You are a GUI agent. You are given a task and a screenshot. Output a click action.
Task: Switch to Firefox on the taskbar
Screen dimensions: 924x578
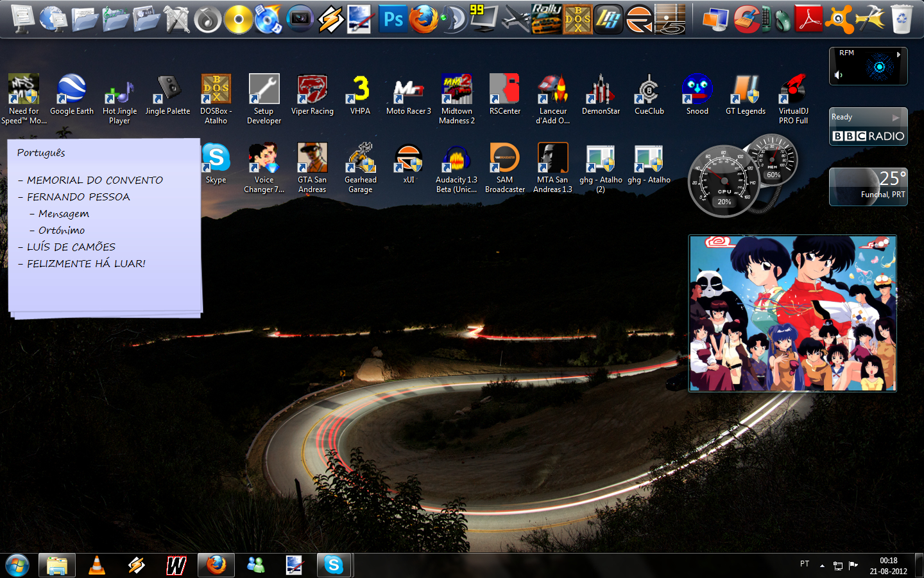pos(216,565)
